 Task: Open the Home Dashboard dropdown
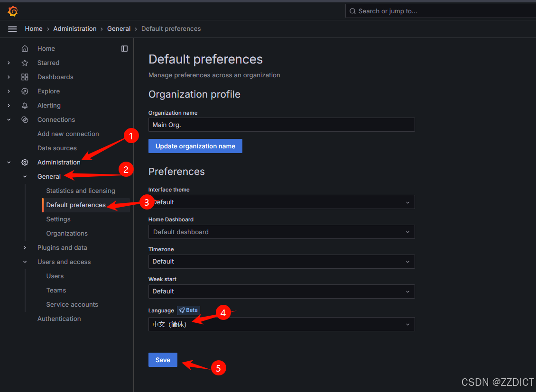tap(281, 232)
